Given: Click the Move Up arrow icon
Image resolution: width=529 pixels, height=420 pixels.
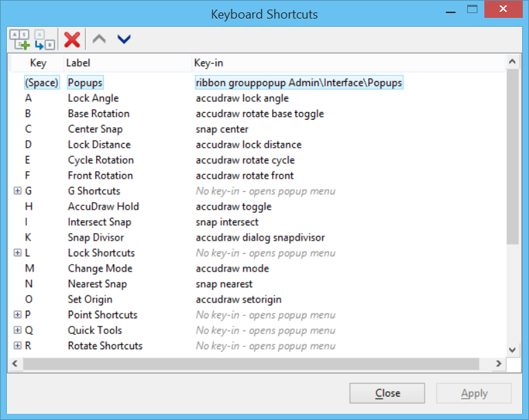Looking at the screenshot, I should point(99,40).
